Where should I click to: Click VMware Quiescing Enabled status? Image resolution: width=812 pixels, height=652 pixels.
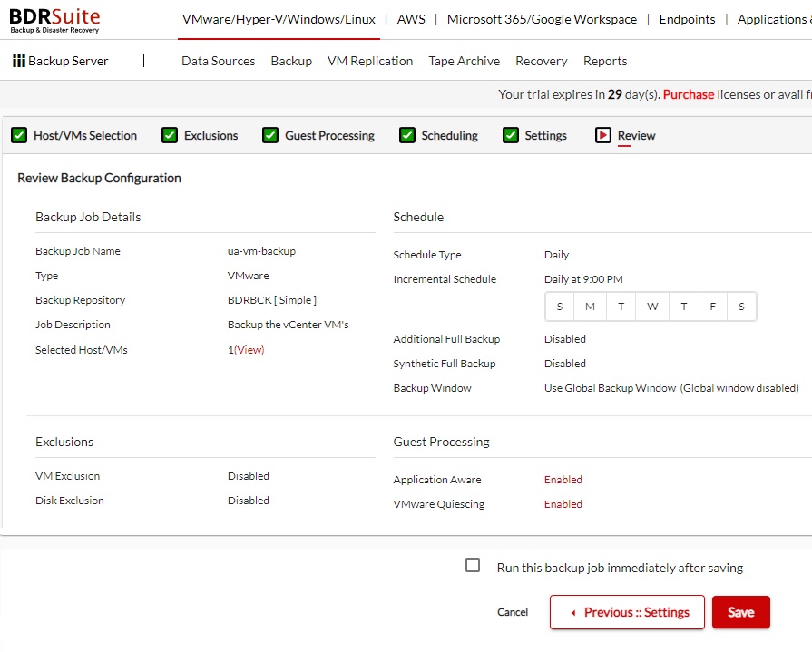[x=563, y=504]
